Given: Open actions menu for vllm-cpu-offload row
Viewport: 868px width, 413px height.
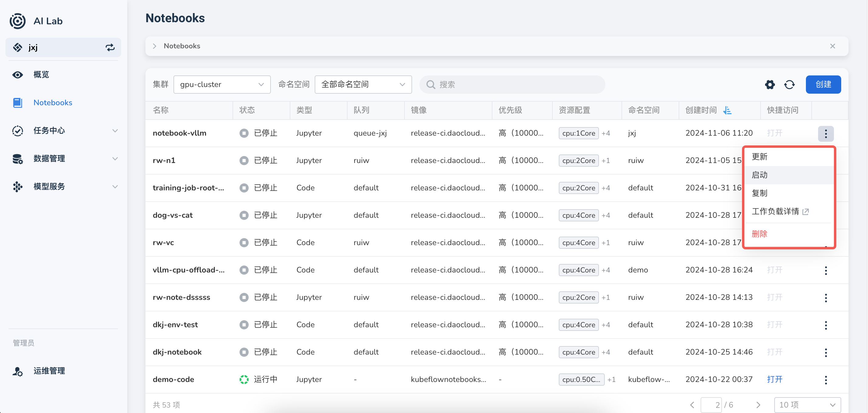Looking at the screenshot, I should click(826, 270).
